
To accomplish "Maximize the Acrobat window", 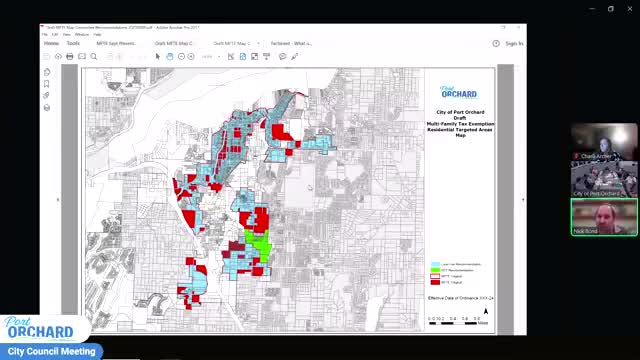I will tap(503, 27).
